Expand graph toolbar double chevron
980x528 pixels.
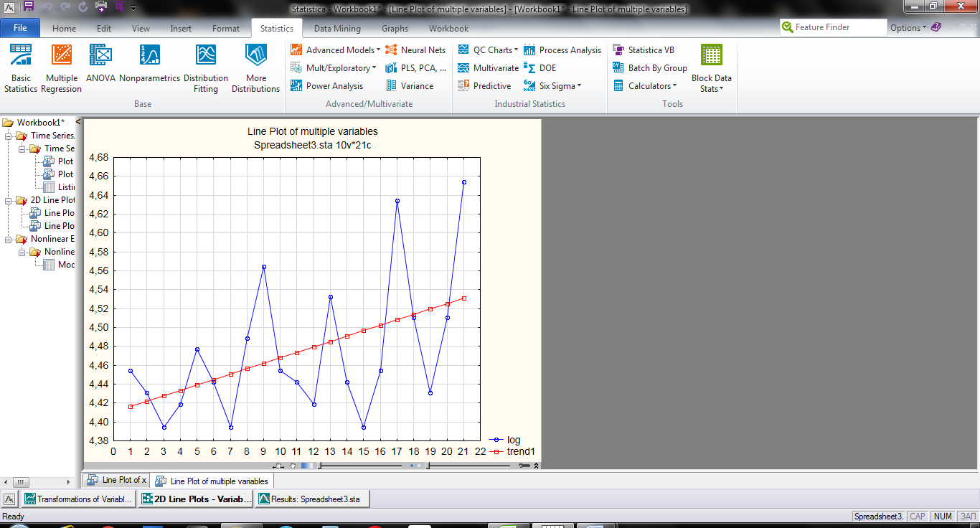[536, 466]
